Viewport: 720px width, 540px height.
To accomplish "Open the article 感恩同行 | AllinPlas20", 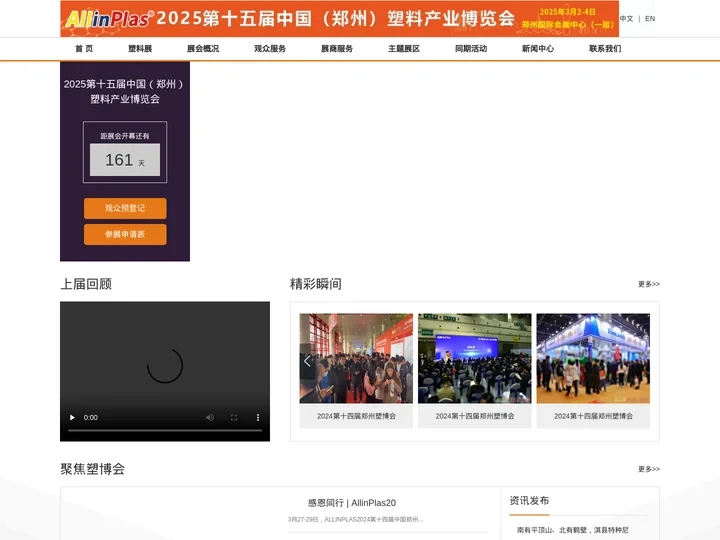I will (352, 503).
